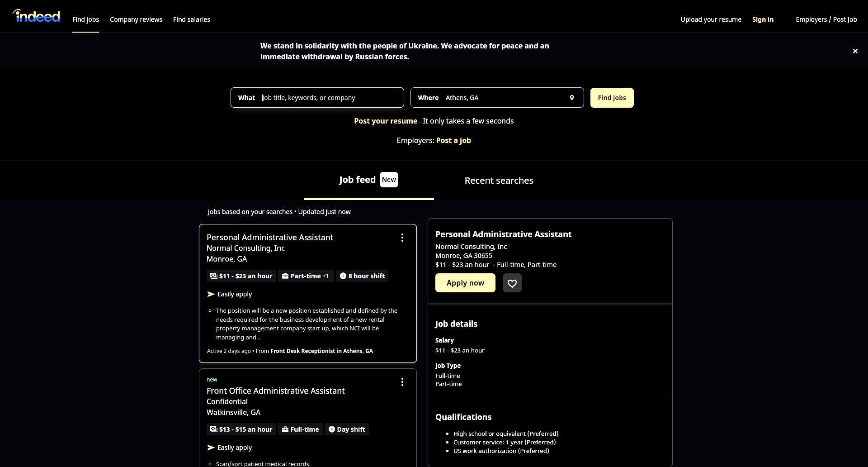Switch to Recent searches tab
Image resolution: width=868 pixels, height=467 pixels.
click(x=499, y=181)
